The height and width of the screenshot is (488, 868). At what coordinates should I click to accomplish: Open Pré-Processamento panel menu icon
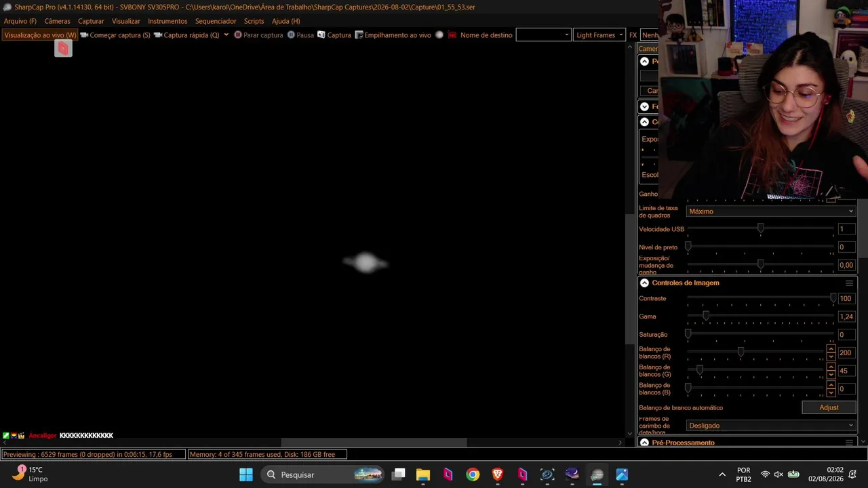pos(849,443)
